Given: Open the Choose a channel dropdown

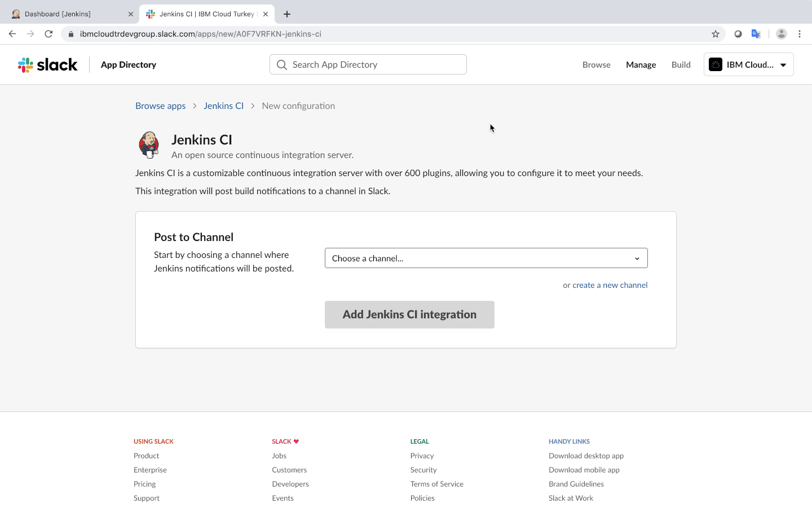Looking at the screenshot, I should pyautogui.click(x=486, y=258).
